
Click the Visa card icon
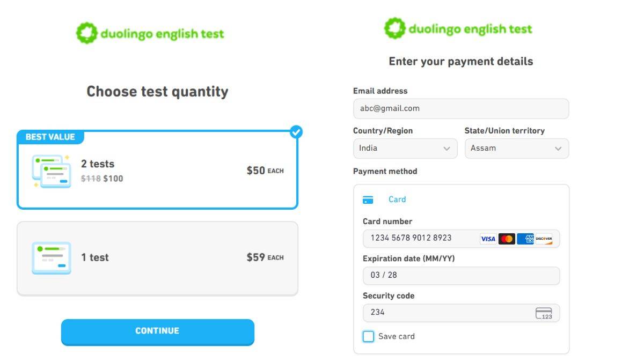(488, 238)
